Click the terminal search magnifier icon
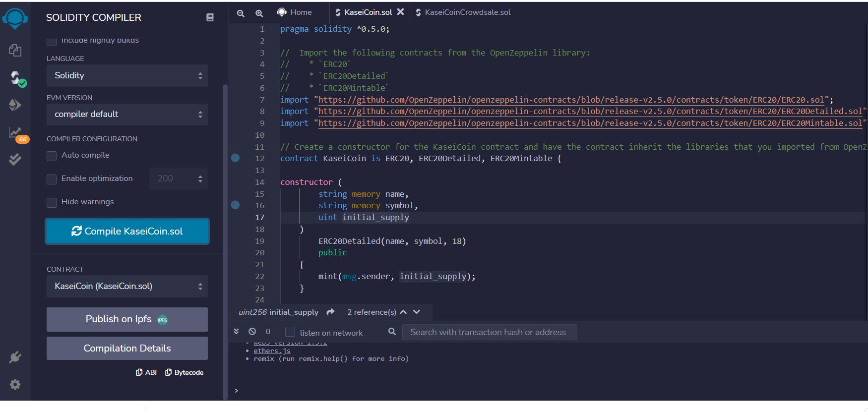This screenshot has width=868, height=412. [392, 331]
